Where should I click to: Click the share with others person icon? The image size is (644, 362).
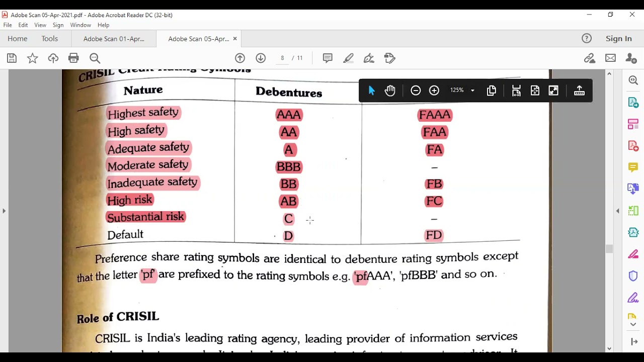[631, 58]
